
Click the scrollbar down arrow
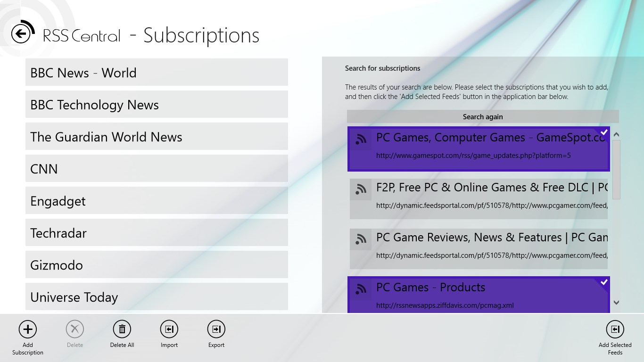coord(616,303)
